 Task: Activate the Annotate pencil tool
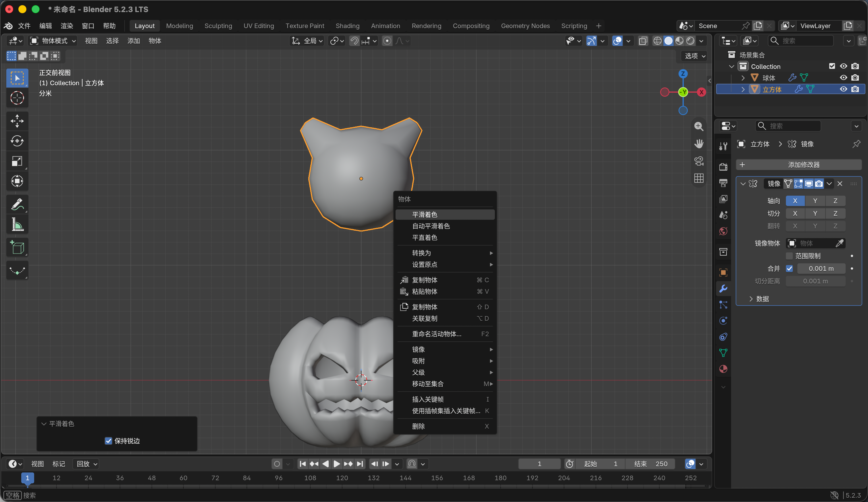17,204
